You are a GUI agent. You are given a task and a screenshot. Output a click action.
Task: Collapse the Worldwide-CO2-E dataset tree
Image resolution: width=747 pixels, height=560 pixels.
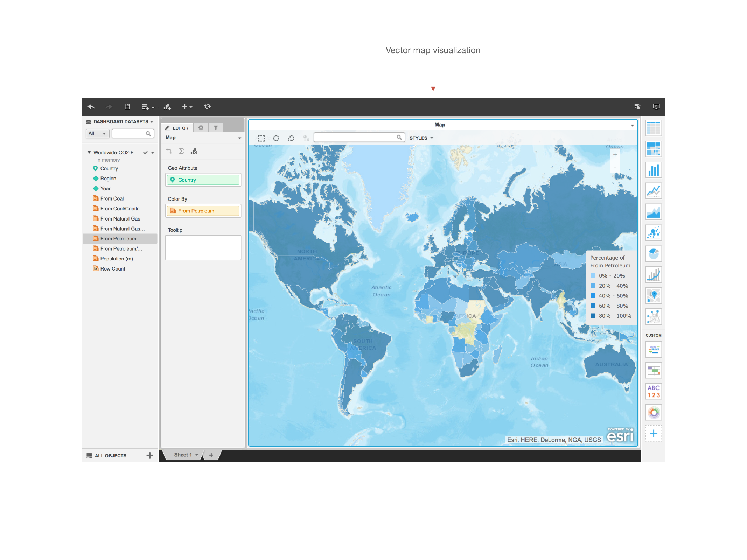pos(89,152)
